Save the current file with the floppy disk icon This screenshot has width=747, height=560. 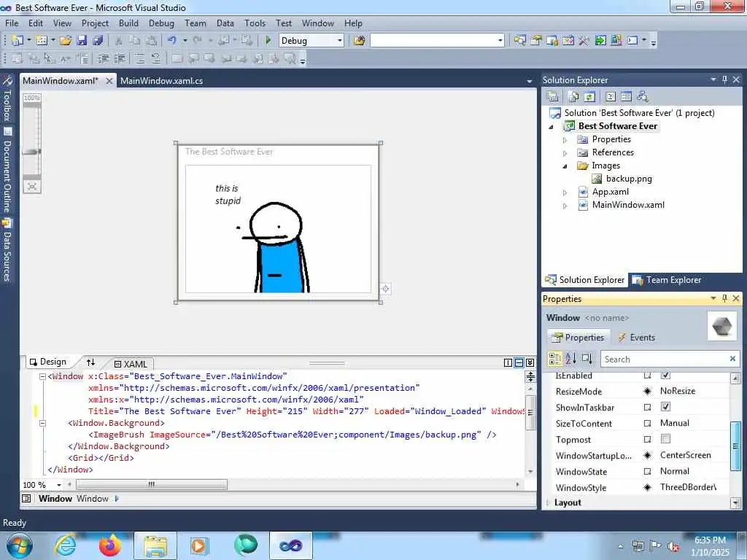pyautogui.click(x=82, y=41)
